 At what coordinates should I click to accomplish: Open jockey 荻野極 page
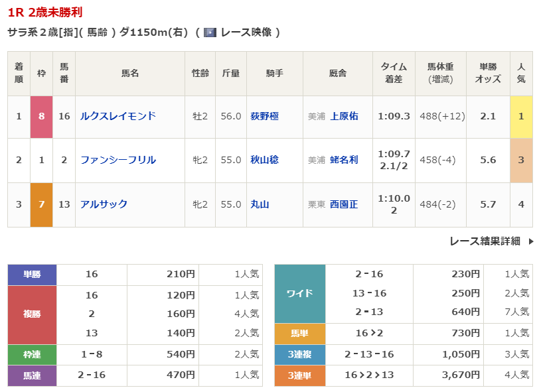(x=264, y=116)
